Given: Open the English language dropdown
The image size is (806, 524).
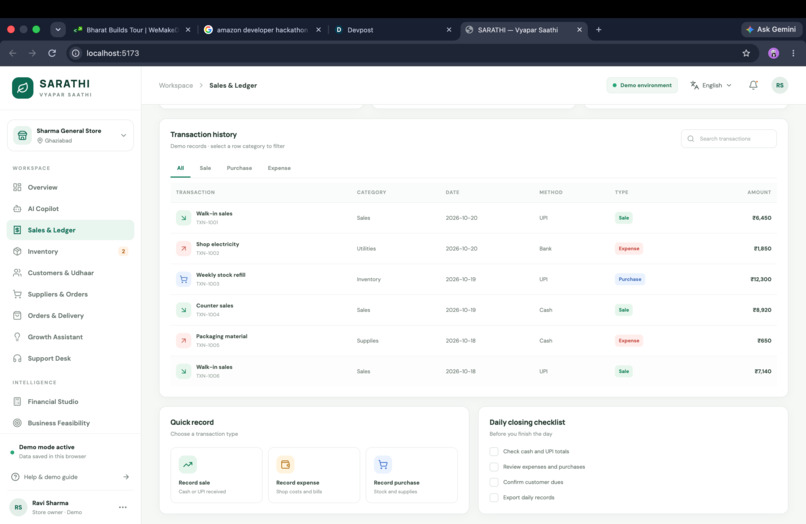Looking at the screenshot, I should click(x=711, y=85).
